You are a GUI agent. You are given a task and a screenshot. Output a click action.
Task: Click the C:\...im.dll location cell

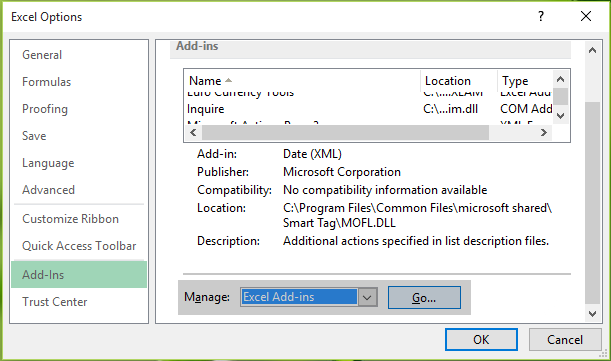point(450,109)
